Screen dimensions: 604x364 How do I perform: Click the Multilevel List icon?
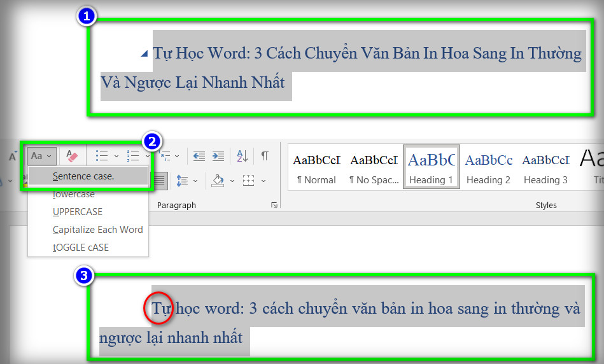[x=164, y=156]
